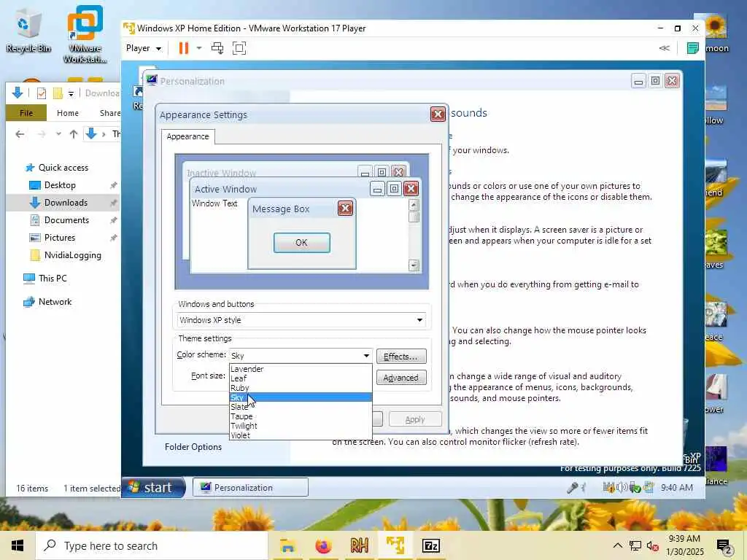
Task: Open the Share ribbon tab in Explorer
Action: [x=110, y=113]
